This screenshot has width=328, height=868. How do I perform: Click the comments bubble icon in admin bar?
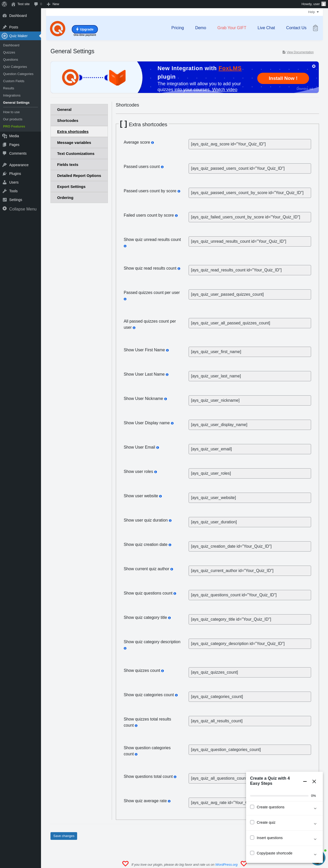[x=36, y=4]
